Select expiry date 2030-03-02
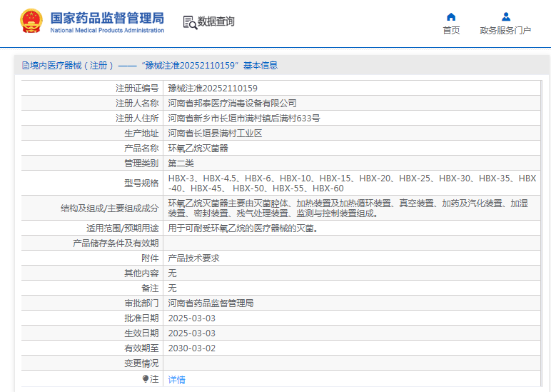This screenshot has height=392, width=551. click(191, 348)
